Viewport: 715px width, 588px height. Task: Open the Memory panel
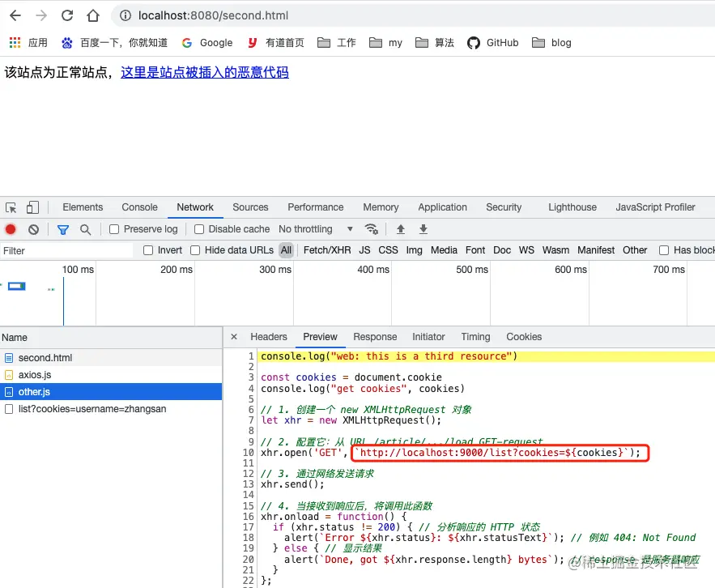click(381, 207)
